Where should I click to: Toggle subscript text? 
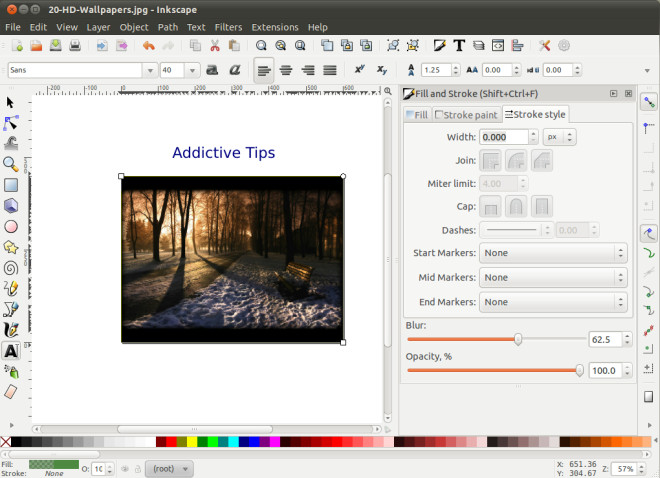(382, 70)
